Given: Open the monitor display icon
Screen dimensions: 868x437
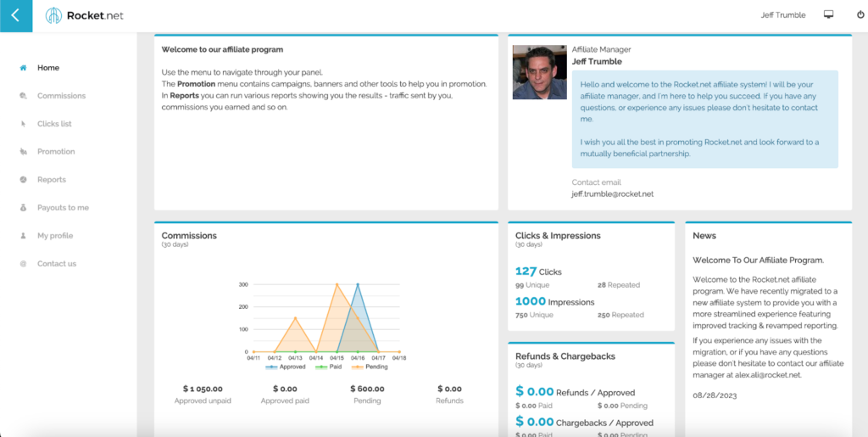Looking at the screenshot, I should (x=829, y=15).
